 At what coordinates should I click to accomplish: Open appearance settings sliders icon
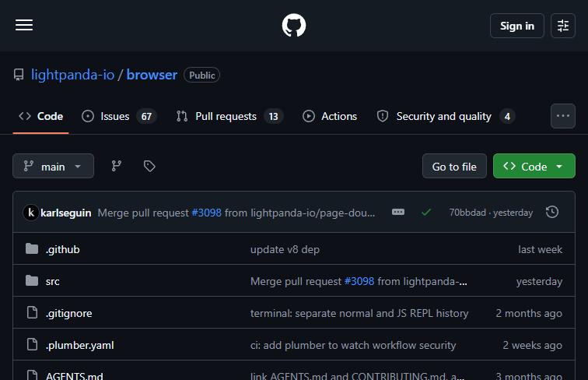563,26
